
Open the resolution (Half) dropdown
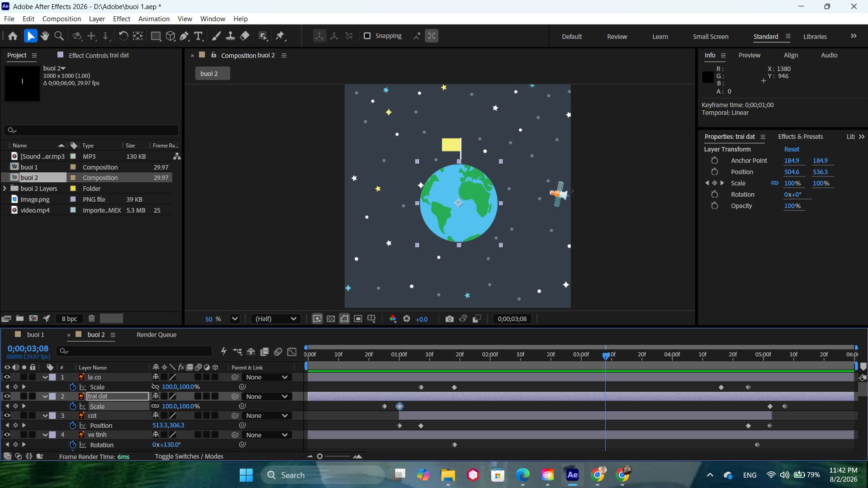coord(275,319)
